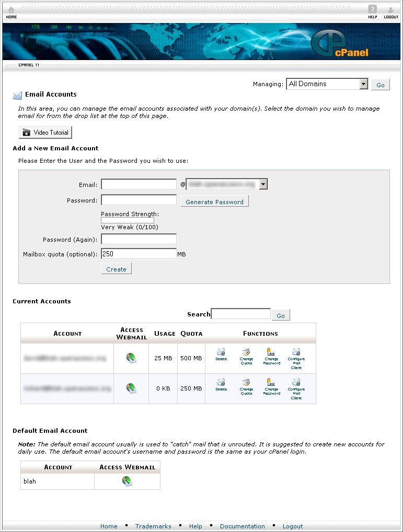Focus the Password (Again) field
The image size is (403, 532).
(139, 239)
